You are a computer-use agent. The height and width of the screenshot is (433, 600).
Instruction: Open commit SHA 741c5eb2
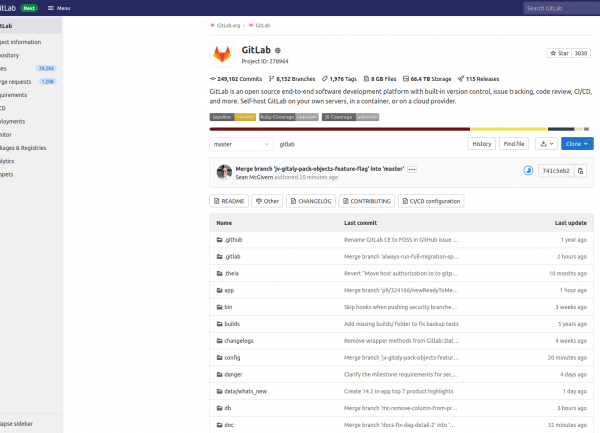(556, 171)
